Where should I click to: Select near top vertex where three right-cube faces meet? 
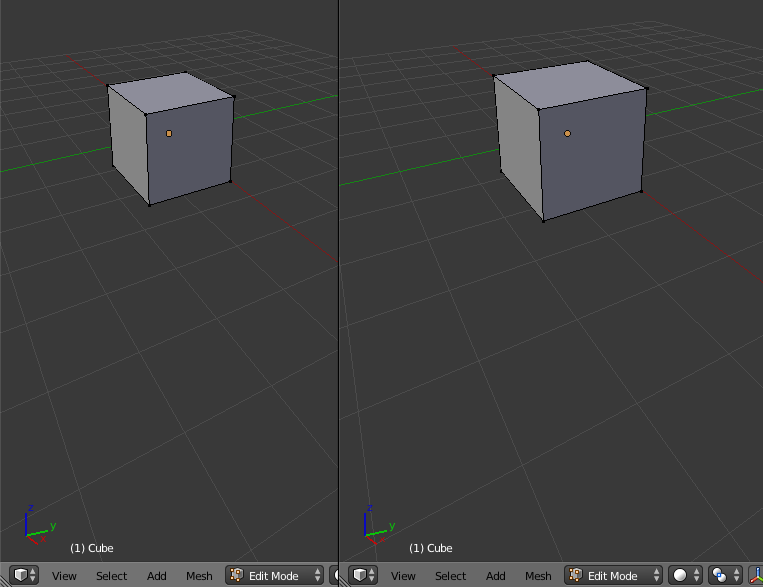click(538, 110)
